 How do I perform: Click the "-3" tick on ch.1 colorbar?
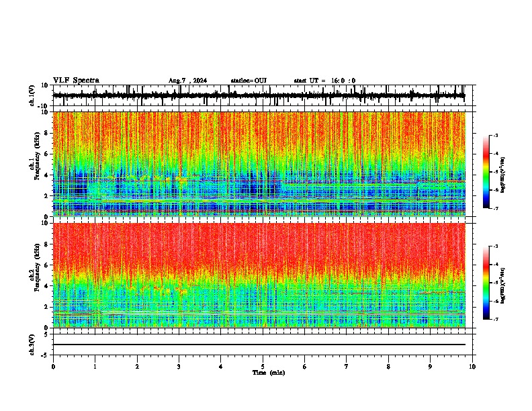(x=495, y=135)
